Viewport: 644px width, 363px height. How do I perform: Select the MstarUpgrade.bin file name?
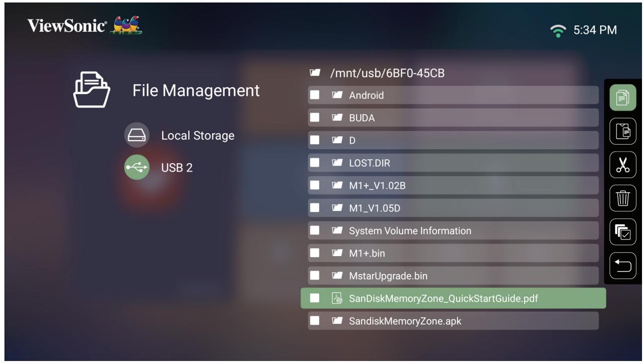pos(388,275)
